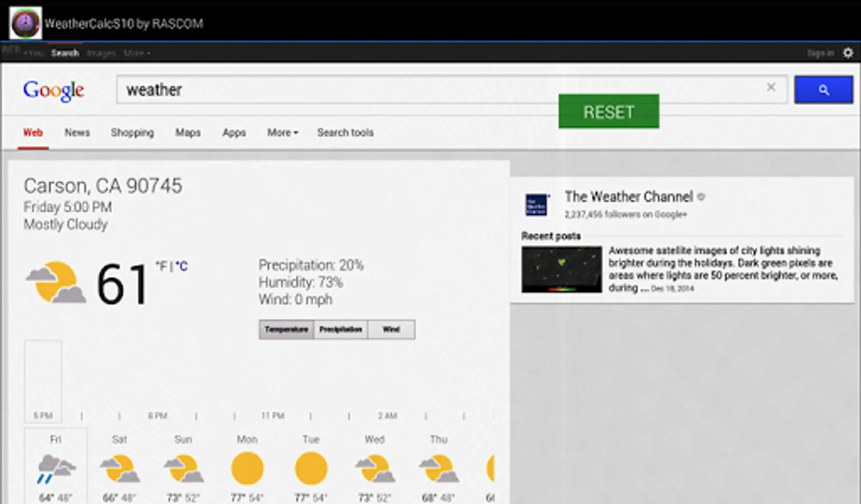The width and height of the screenshot is (861, 504).
Task: Click the Google logo
Action: pos(54,90)
